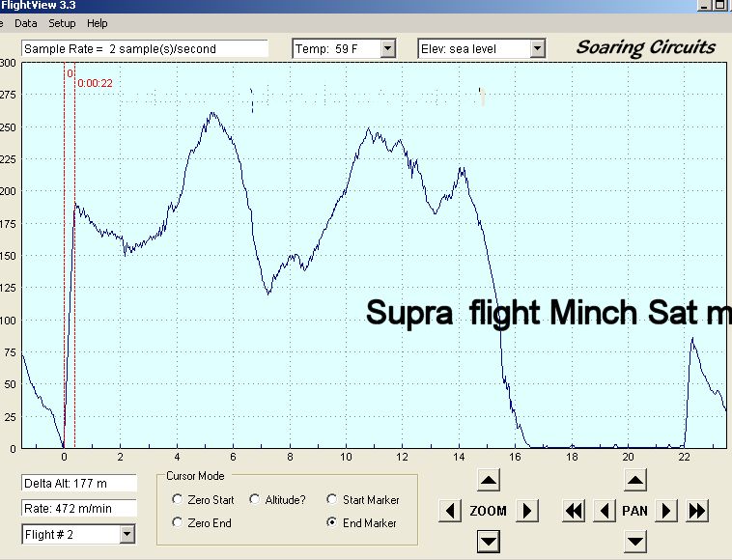This screenshot has width=732, height=560.
Task: Click the ZOOM left arrow button
Action: (450, 511)
